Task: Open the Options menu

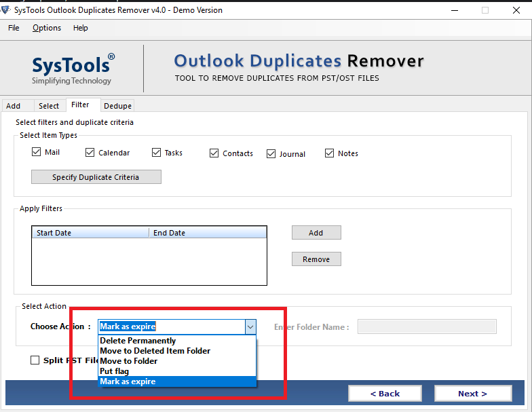Action: pyautogui.click(x=47, y=28)
